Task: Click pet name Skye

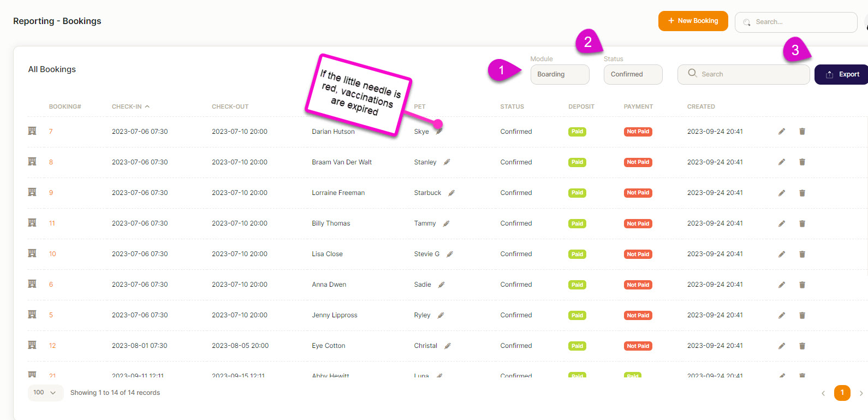Action: point(421,132)
